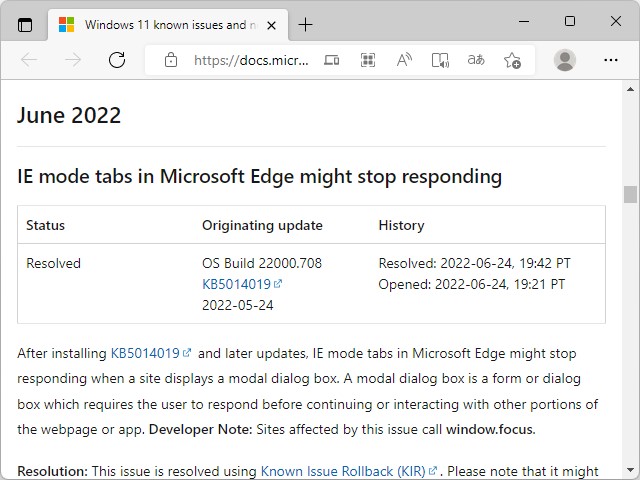The image size is (640, 480).
Task: Click the IE mode tabs issue heading
Action: pyautogui.click(x=260, y=177)
